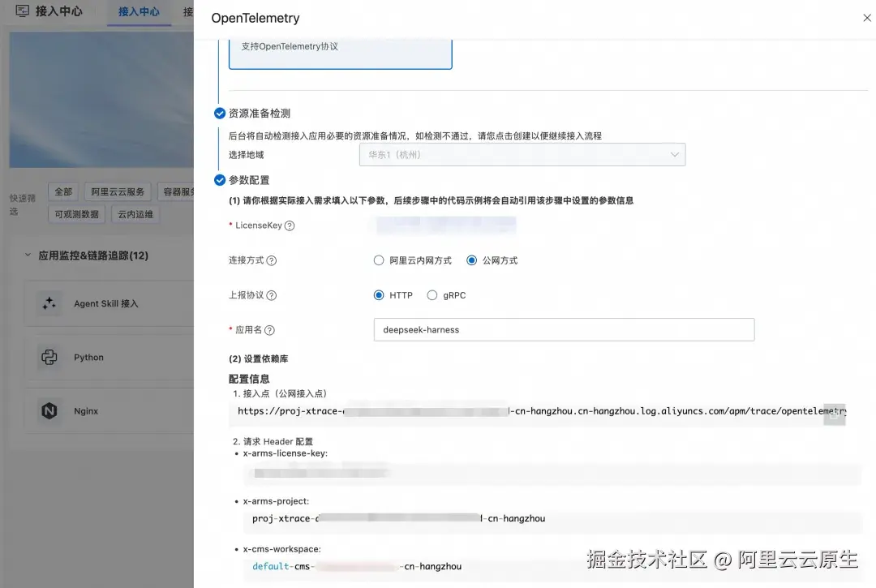Click the 资源准备检测 step check icon

tap(220, 114)
